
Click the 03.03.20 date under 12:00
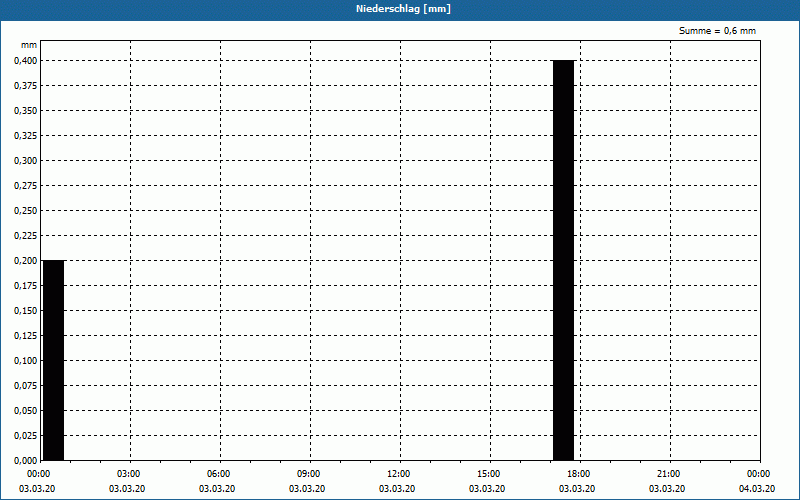coord(397,489)
